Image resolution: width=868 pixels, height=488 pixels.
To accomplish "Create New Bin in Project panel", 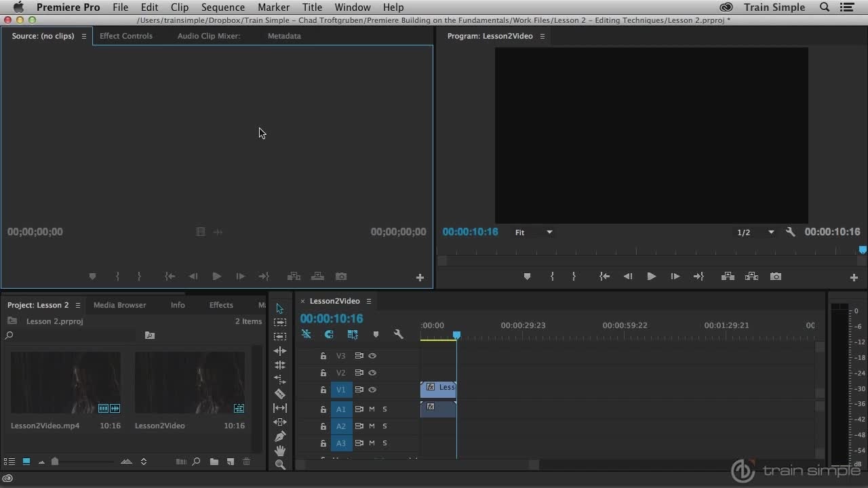I will click(x=214, y=462).
